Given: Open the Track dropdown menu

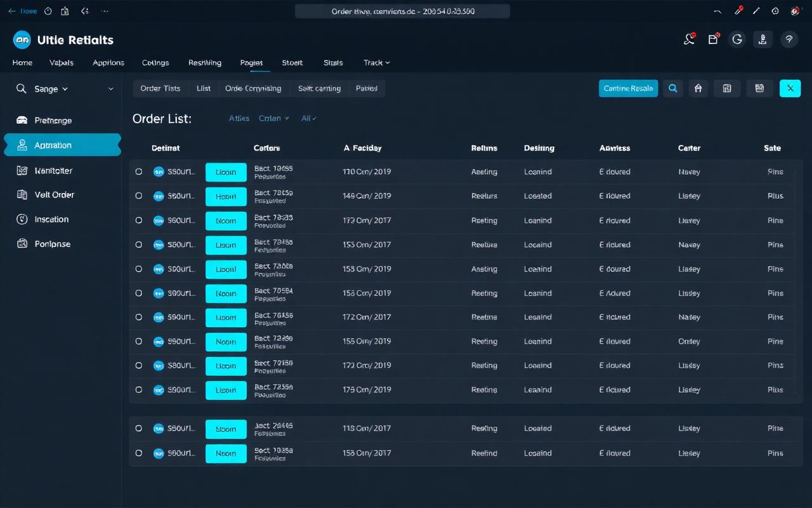Looking at the screenshot, I should 377,63.
